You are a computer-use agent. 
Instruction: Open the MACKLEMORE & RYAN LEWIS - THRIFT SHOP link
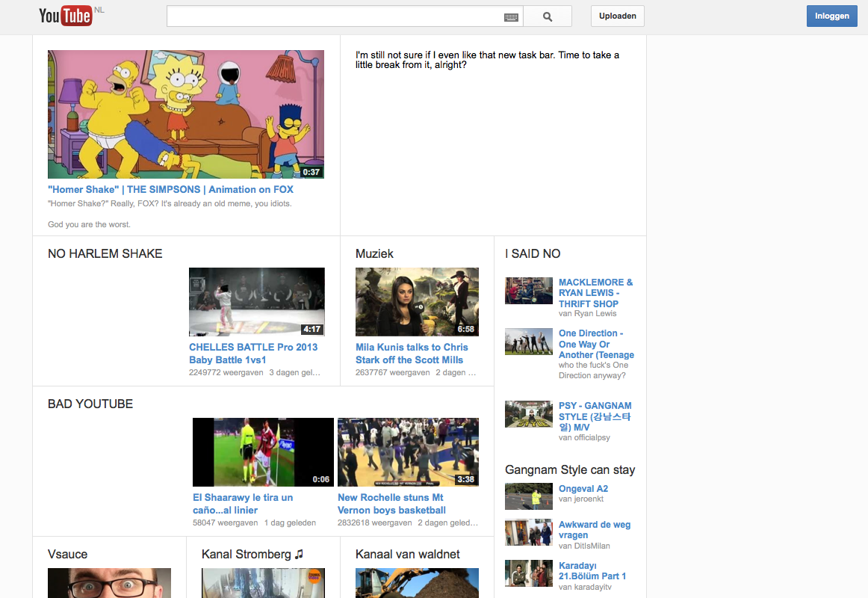(595, 293)
